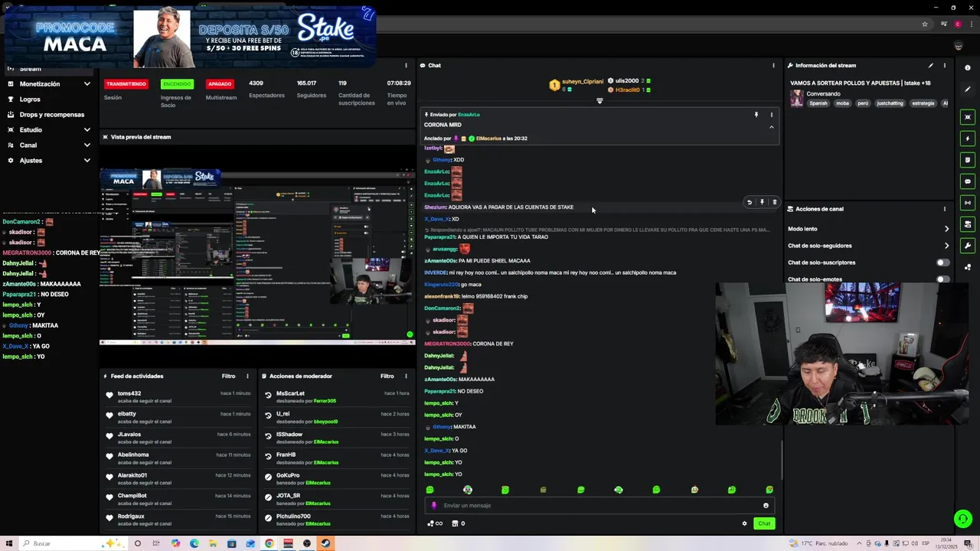Open Chrome from the Windows taskbar
This screenshot has height=551, width=980.
pos(269,543)
